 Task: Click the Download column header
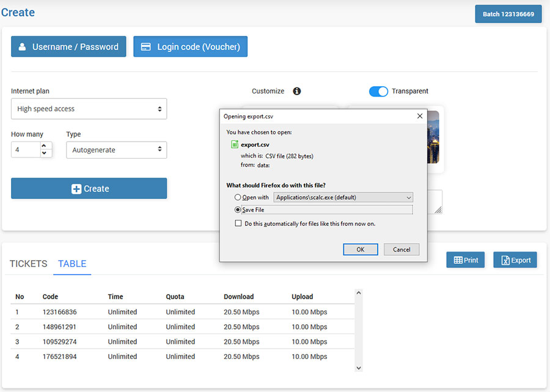pyautogui.click(x=238, y=297)
